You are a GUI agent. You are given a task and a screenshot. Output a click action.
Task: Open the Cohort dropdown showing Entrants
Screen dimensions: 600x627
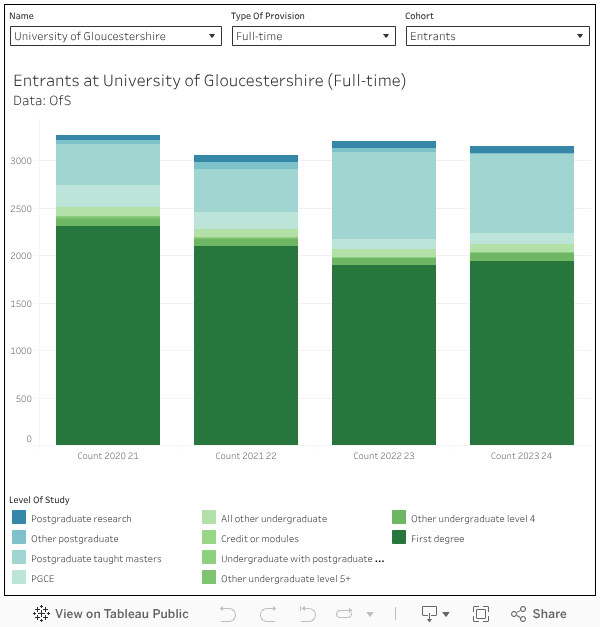[x=497, y=36]
